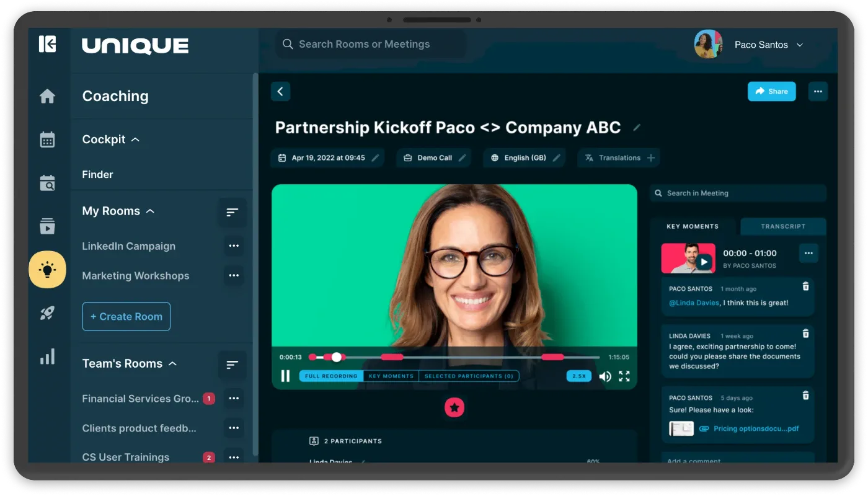The height and width of the screenshot is (496, 868).
Task: Open the more options menu beside Share
Action: click(818, 92)
